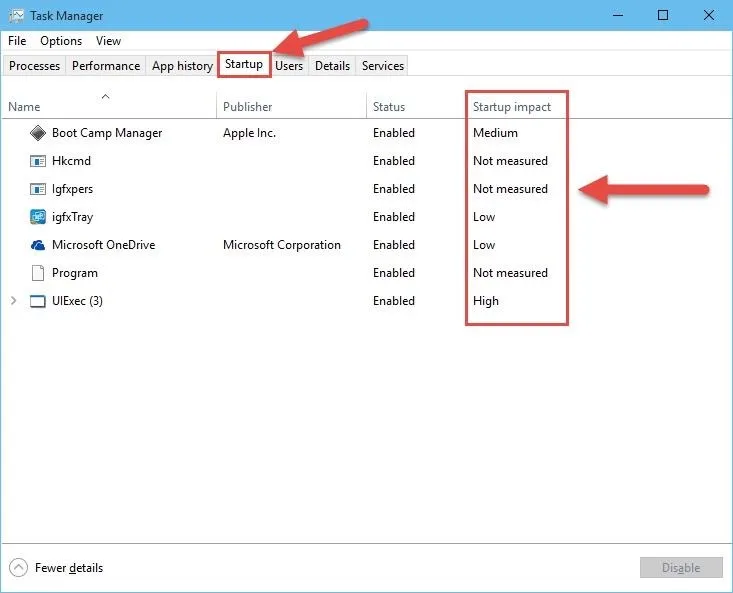Click the UIExec window icon
This screenshot has width=733, height=593.
click(x=38, y=301)
